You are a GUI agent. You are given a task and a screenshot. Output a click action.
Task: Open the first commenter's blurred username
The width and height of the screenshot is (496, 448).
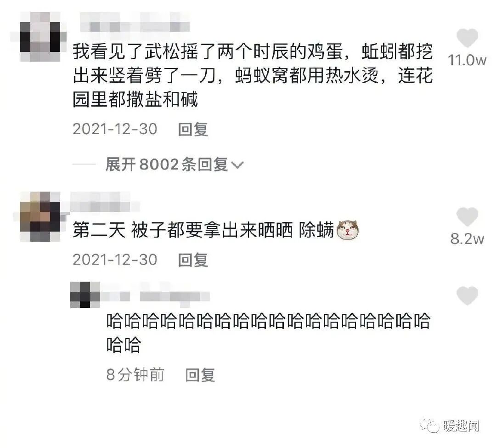(x=135, y=22)
